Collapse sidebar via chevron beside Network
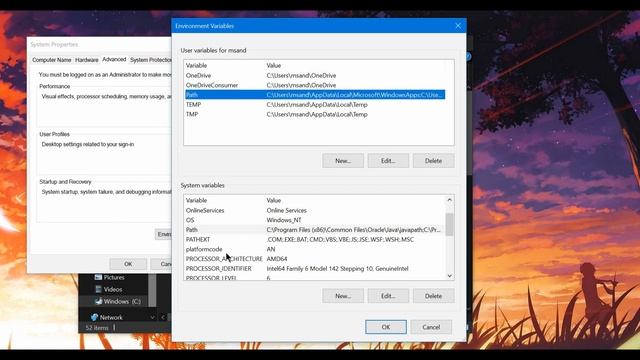Image resolution: width=640 pixels, height=360 pixels. [x=152, y=317]
